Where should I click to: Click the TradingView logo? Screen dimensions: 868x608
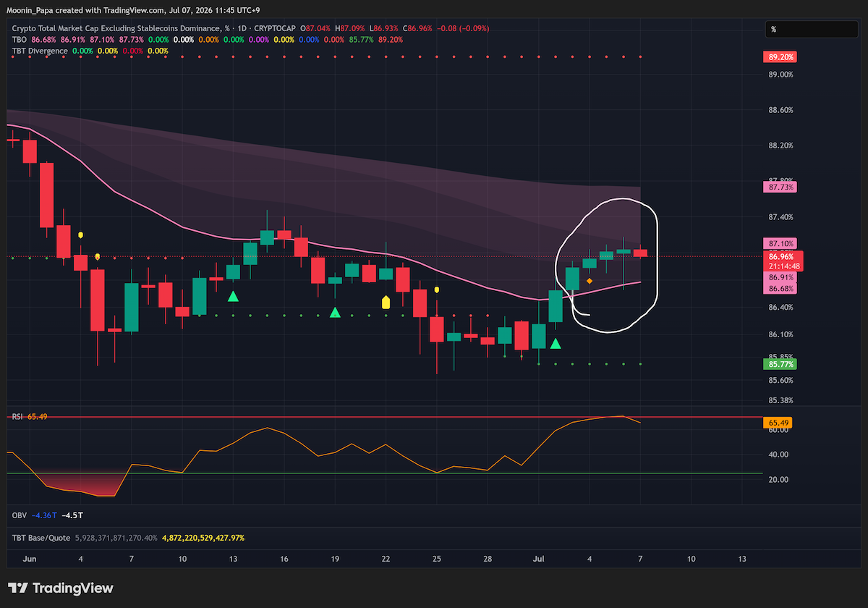coord(61,588)
